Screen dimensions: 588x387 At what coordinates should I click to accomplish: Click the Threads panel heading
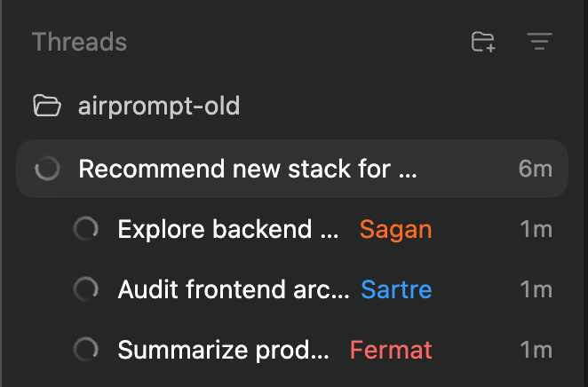tap(80, 41)
